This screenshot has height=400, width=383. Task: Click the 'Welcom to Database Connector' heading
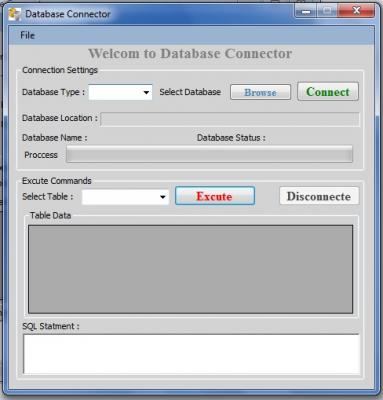click(190, 54)
